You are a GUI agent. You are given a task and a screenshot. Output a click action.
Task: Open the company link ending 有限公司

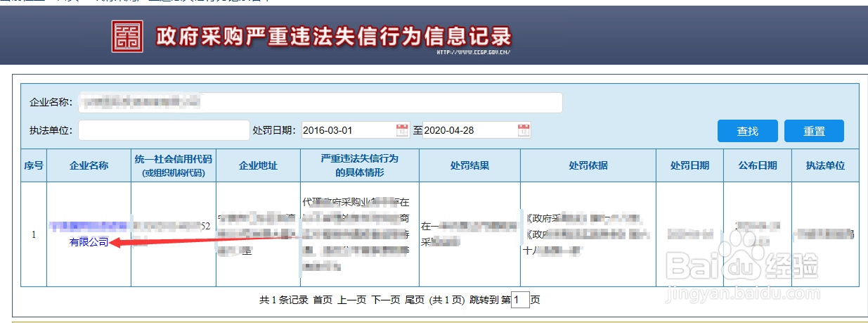click(89, 234)
